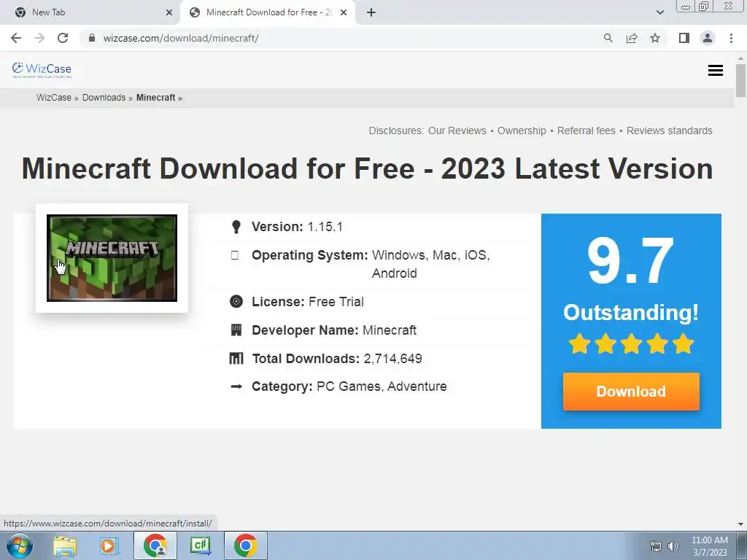
Task: Close the New Tab tab
Action: click(x=169, y=12)
